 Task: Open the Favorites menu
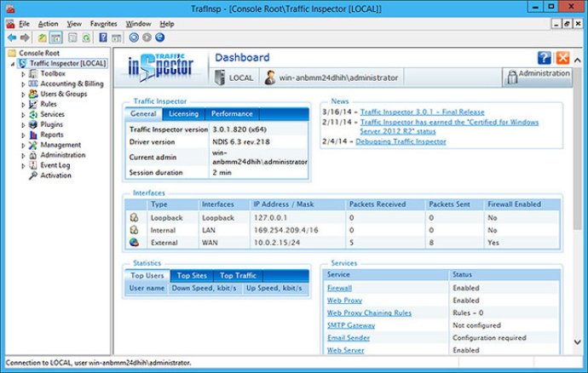tap(103, 24)
